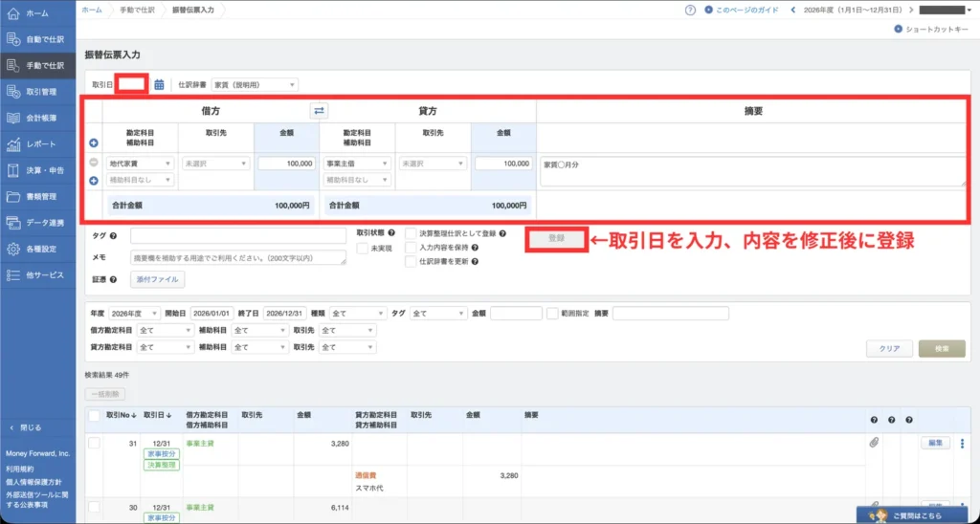Viewport: 980px width, 524px height.
Task: Enable 入力内容を保持 checkbox
Action: [411, 248]
